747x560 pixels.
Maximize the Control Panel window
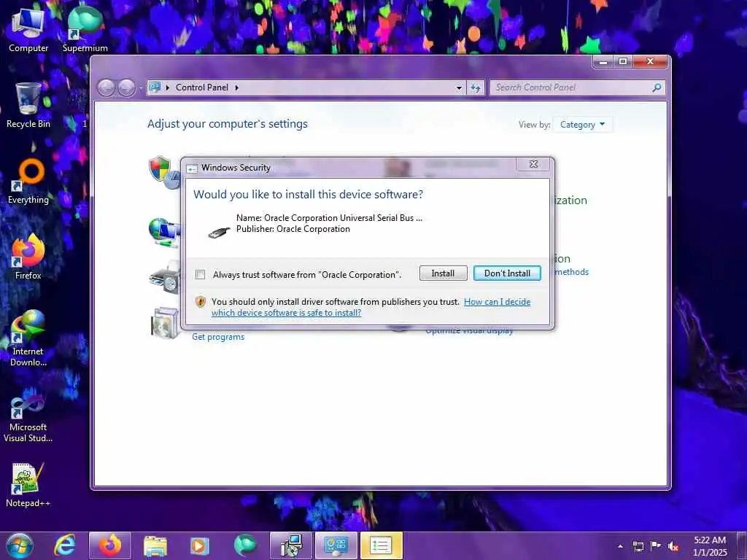(x=623, y=61)
